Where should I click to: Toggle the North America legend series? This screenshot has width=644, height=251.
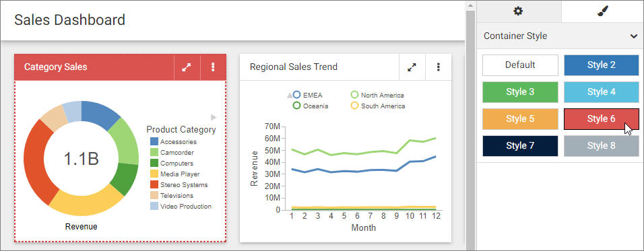pos(377,95)
